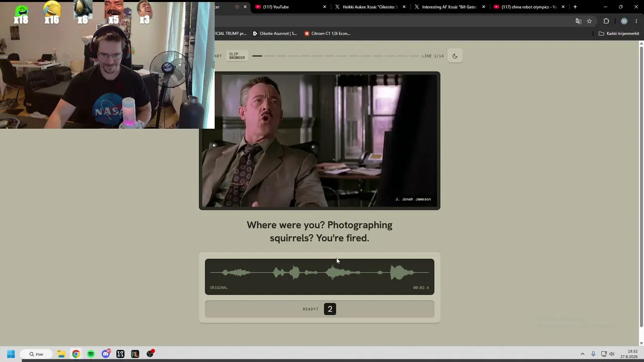Click the ORIGINAL waveform label
The height and width of the screenshot is (362, 644).
(x=219, y=288)
